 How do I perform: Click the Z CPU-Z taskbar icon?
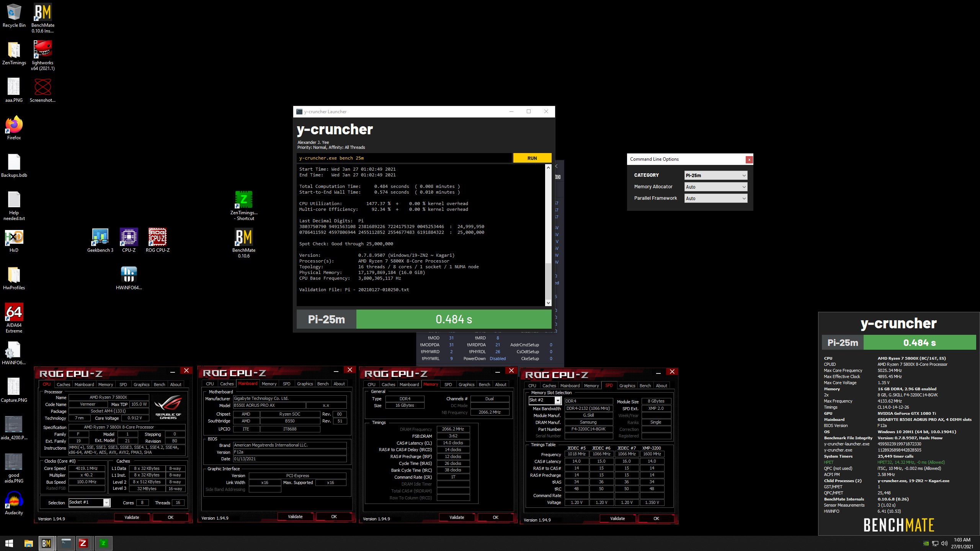pos(83,543)
